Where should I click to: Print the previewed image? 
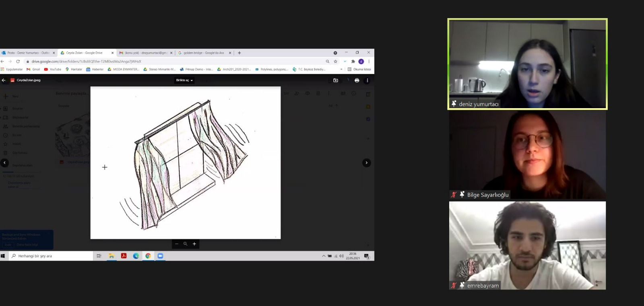[x=357, y=80]
